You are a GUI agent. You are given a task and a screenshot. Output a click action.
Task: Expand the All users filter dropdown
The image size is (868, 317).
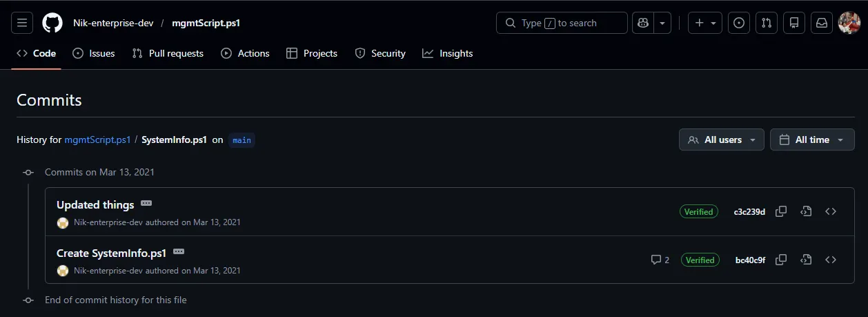tap(721, 140)
